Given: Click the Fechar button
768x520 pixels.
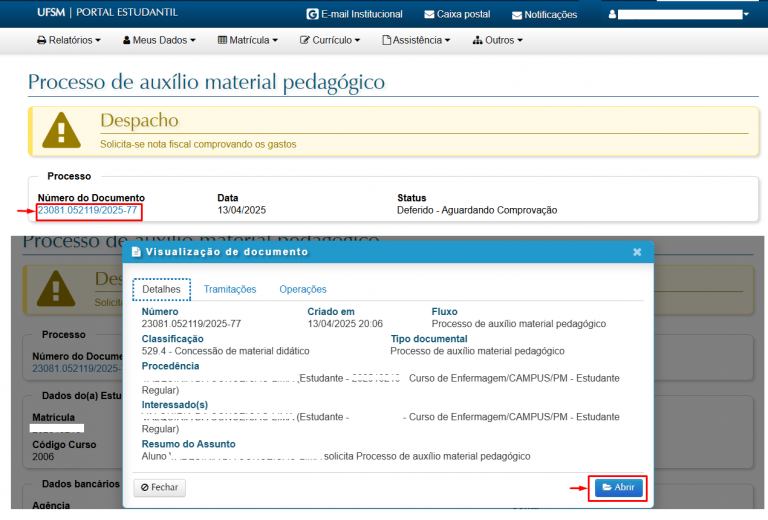Looking at the screenshot, I should point(160,488).
